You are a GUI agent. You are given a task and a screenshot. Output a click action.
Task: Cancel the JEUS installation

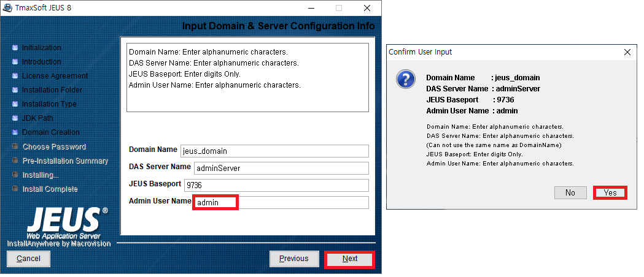pos(28,259)
